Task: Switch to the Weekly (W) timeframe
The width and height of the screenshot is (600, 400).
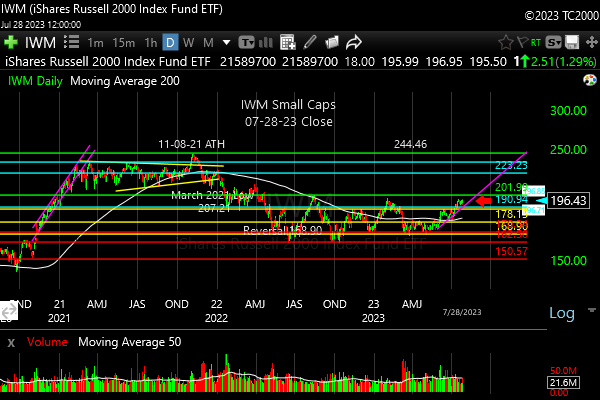Action: point(189,43)
